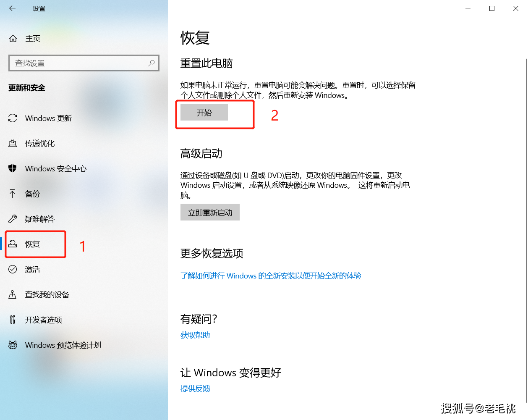Select the Windows 更新 sync icon
The height and width of the screenshot is (420, 528).
13,118
